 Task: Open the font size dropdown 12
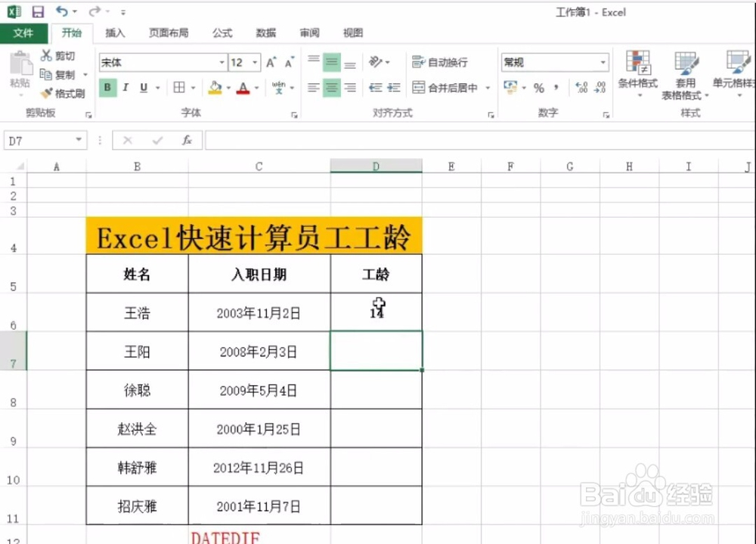tap(255, 62)
